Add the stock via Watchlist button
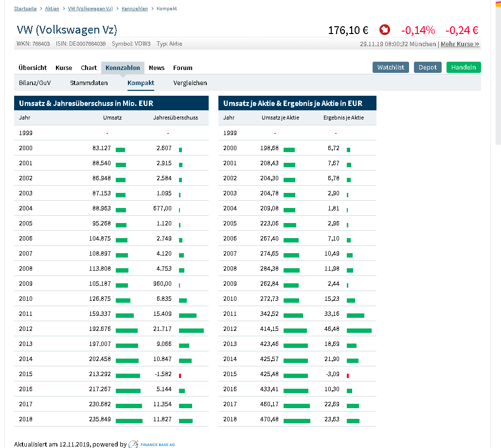The width and height of the screenshot is (501, 448). coord(391,68)
